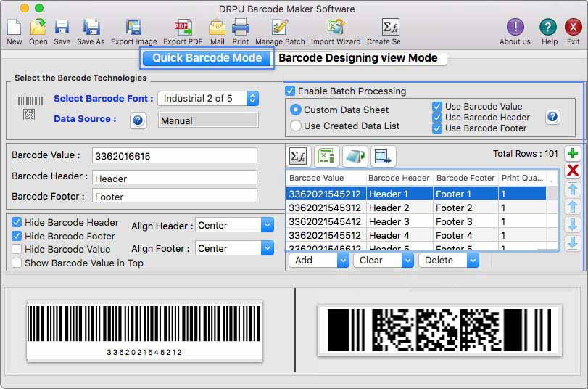Move row to top with the topmost up arrow
This screenshot has width=588, height=389.
[573, 189]
